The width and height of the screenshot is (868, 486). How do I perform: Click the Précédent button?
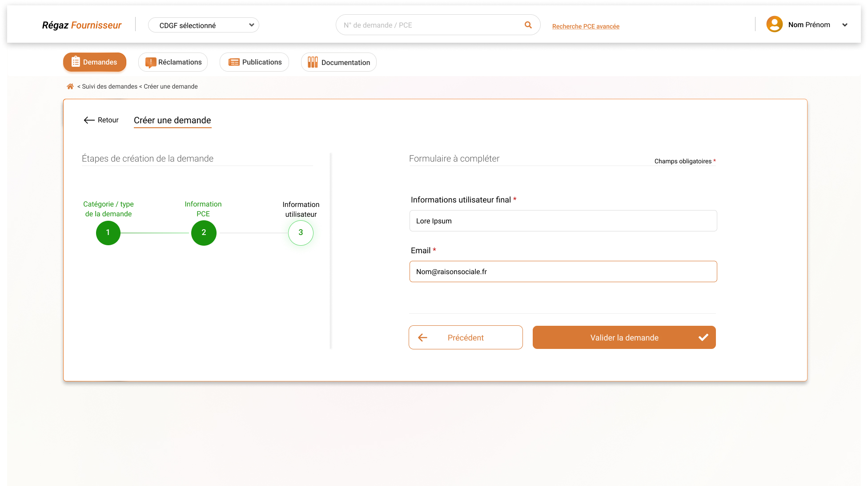point(465,337)
